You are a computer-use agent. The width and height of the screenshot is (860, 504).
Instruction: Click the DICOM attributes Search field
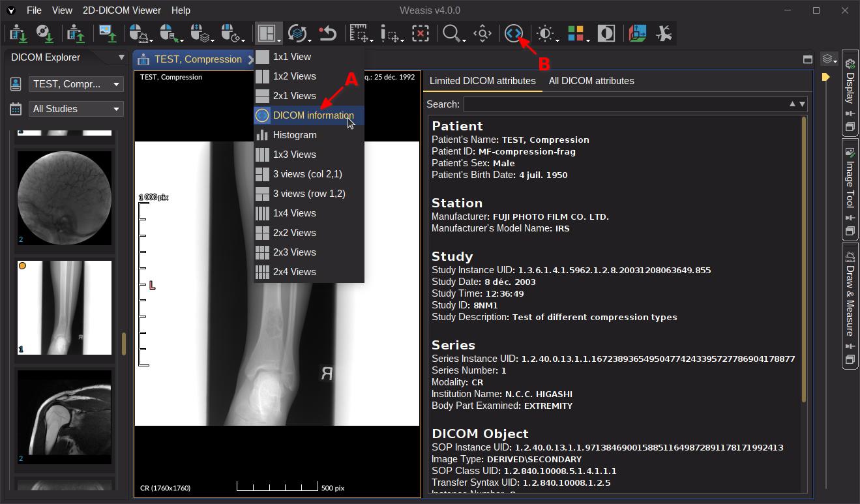[x=626, y=104]
